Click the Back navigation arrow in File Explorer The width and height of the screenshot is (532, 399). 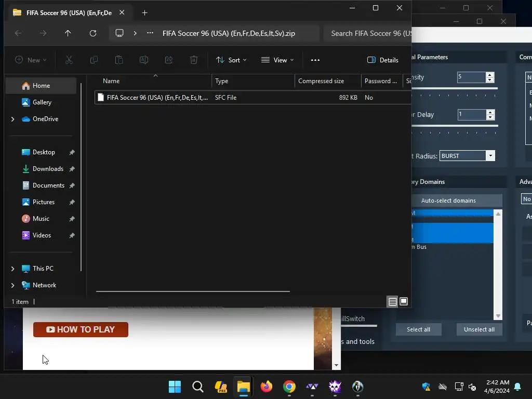pos(18,33)
